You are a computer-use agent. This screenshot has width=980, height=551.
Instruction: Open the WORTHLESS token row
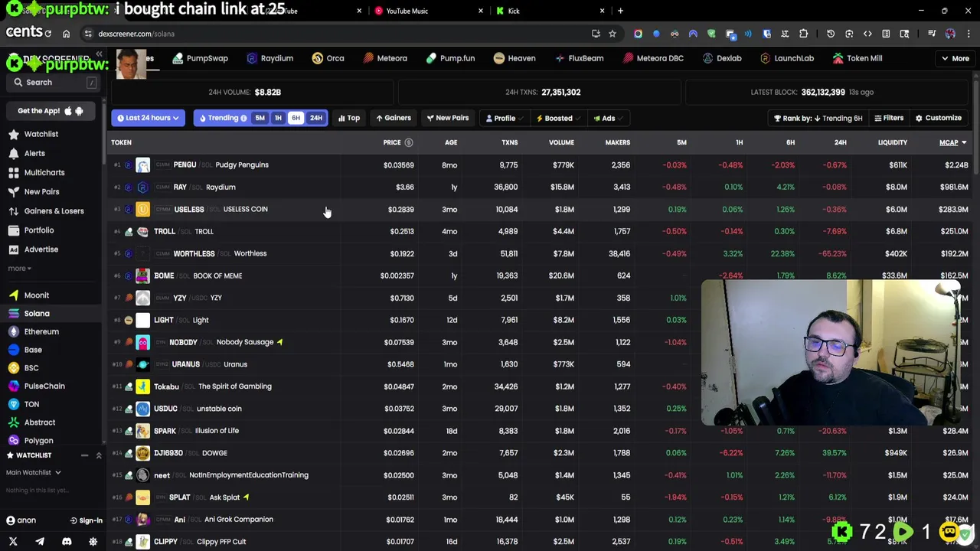pos(541,253)
